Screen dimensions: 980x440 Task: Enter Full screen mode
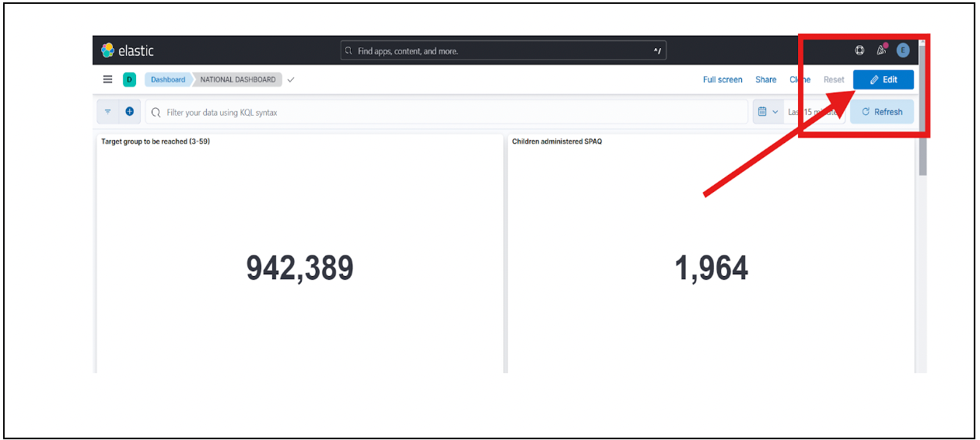click(x=723, y=79)
